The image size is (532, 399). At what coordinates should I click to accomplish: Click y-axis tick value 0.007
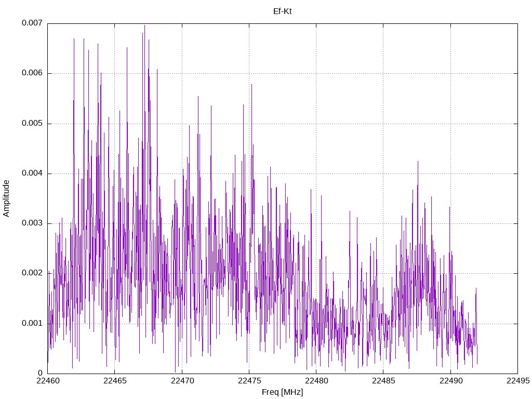tap(32, 23)
